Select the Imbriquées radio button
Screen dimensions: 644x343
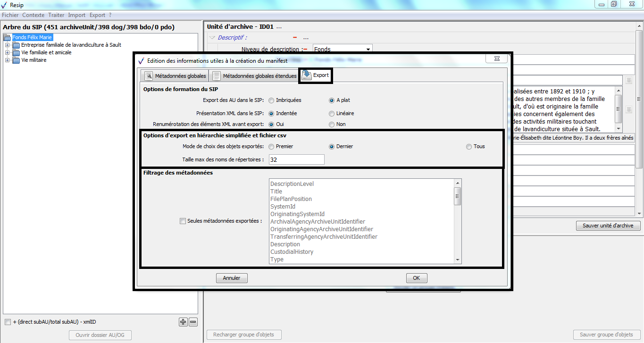click(271, 100)
